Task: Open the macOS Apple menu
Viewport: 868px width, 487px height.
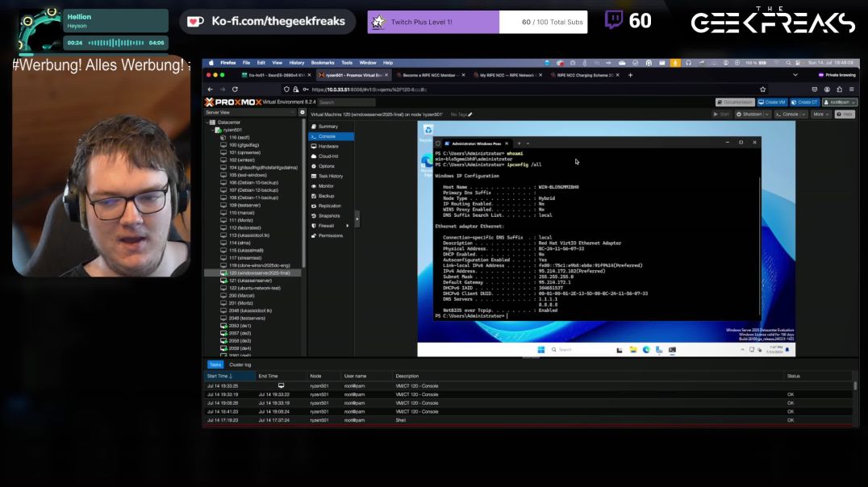Action: click(211, 63)
